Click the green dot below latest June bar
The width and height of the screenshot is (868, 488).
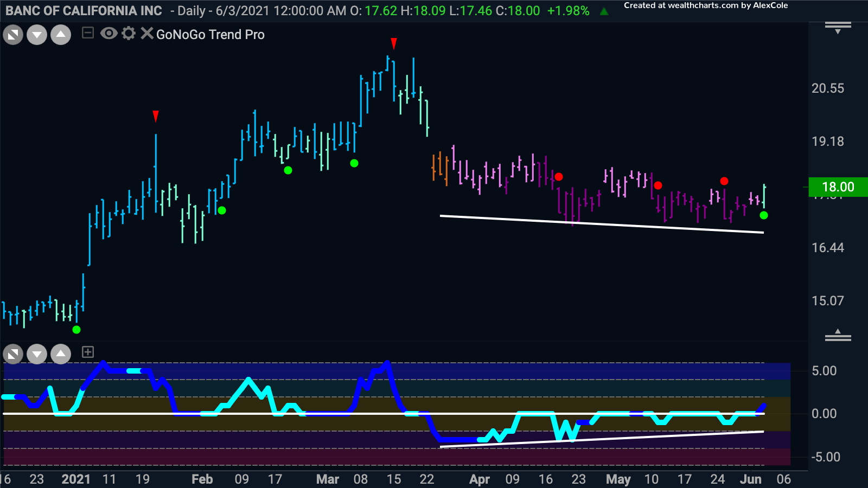coord(764,215)
